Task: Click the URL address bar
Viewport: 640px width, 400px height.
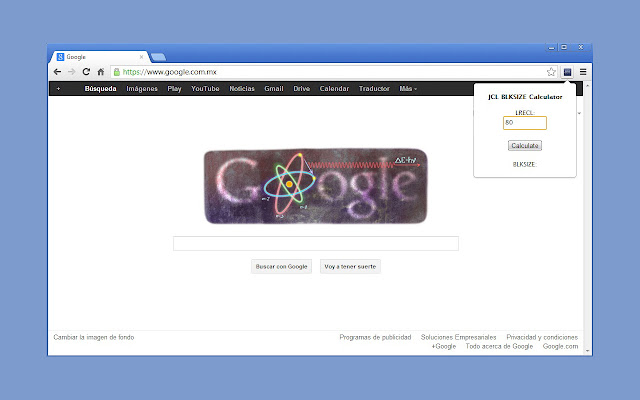Action: click(333, 72)
